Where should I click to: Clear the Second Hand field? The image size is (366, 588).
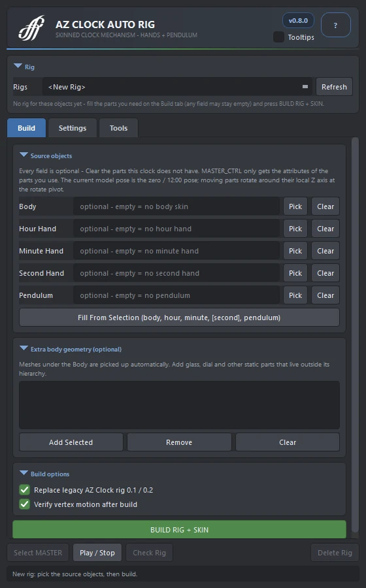pos(325,273)
